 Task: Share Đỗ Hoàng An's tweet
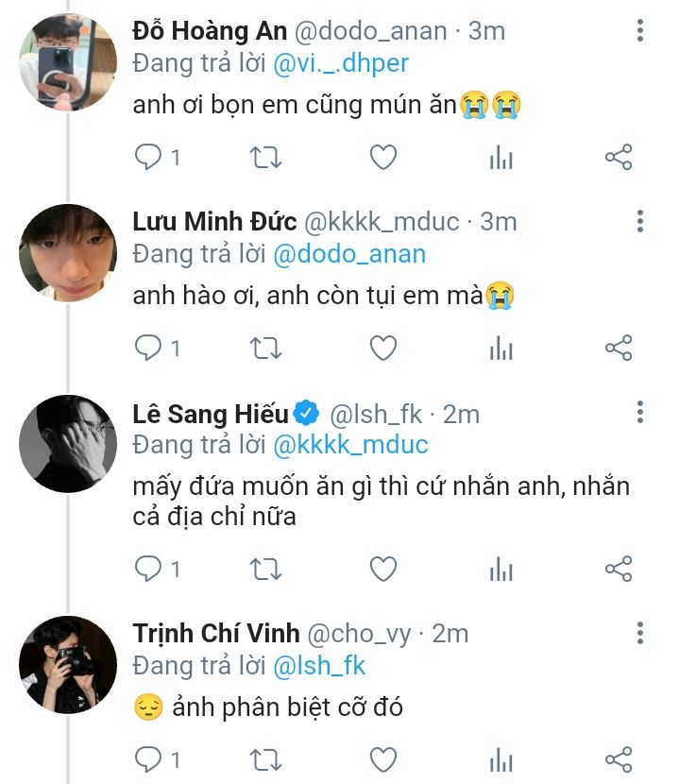point(618,157)
